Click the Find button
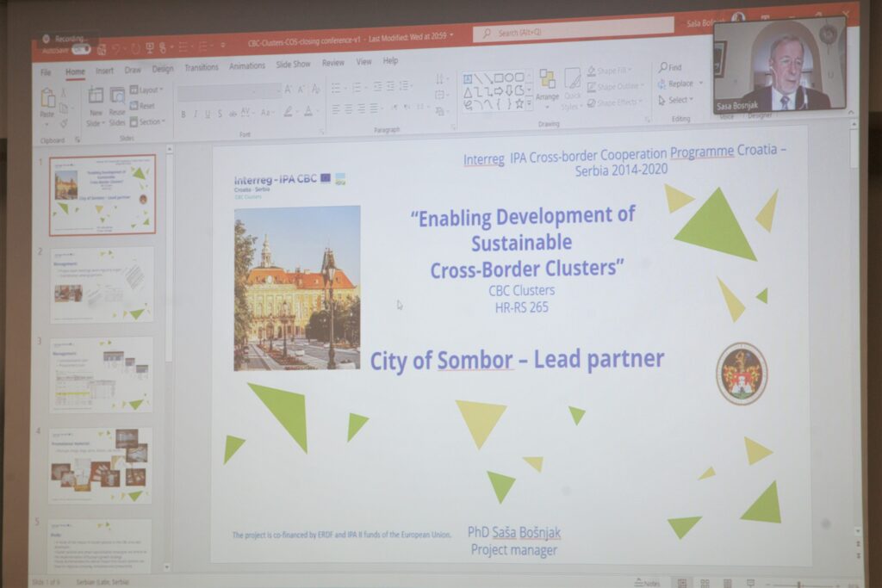This screenshot has width=882, height=588. pyautogui.click(x=670, y=67)
